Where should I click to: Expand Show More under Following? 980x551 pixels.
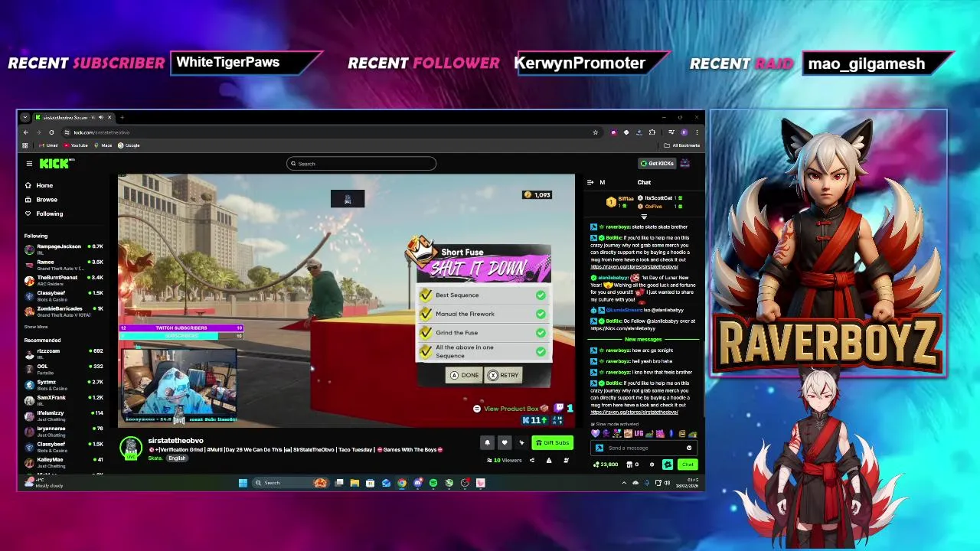[36, 327]
